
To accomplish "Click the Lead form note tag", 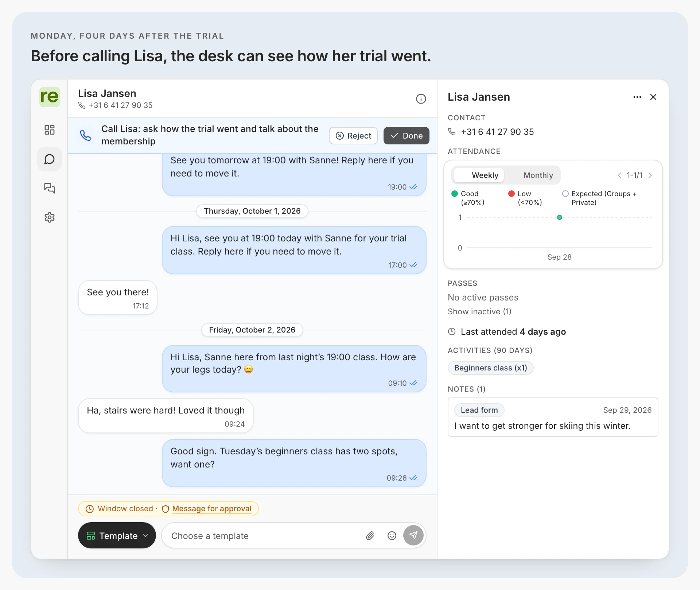I will (x=479, y=410).
